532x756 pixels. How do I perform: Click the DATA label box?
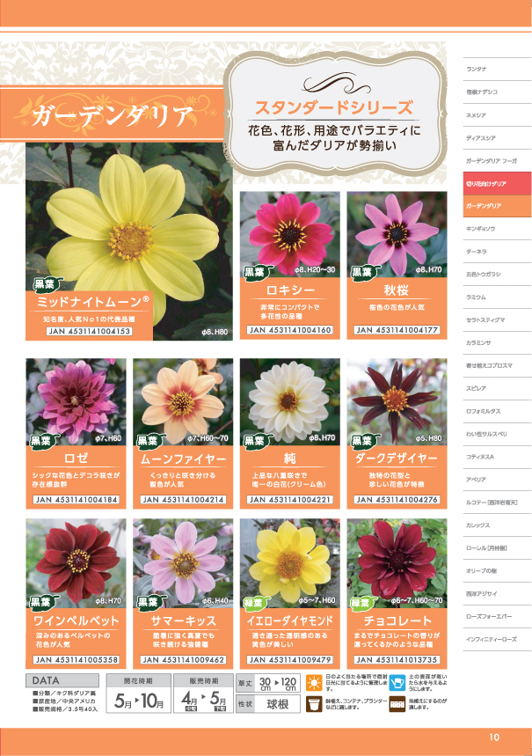coord(62,680)
